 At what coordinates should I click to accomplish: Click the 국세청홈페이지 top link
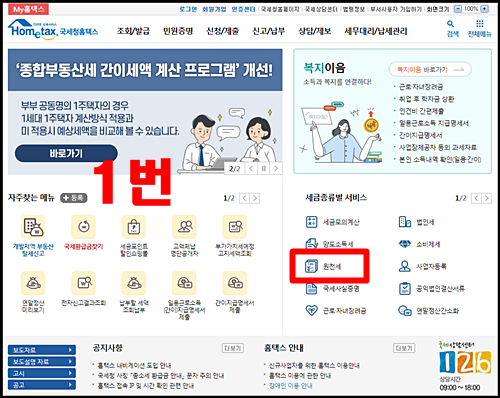[280, 9]
